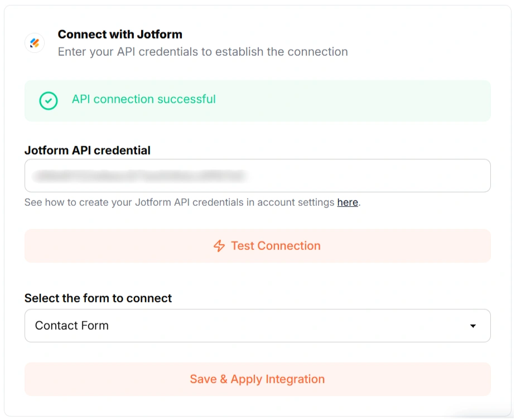This screenshot has height=420, width=516.
Task: Click the Select the form to connect label
Action: [x=98, y=298]
